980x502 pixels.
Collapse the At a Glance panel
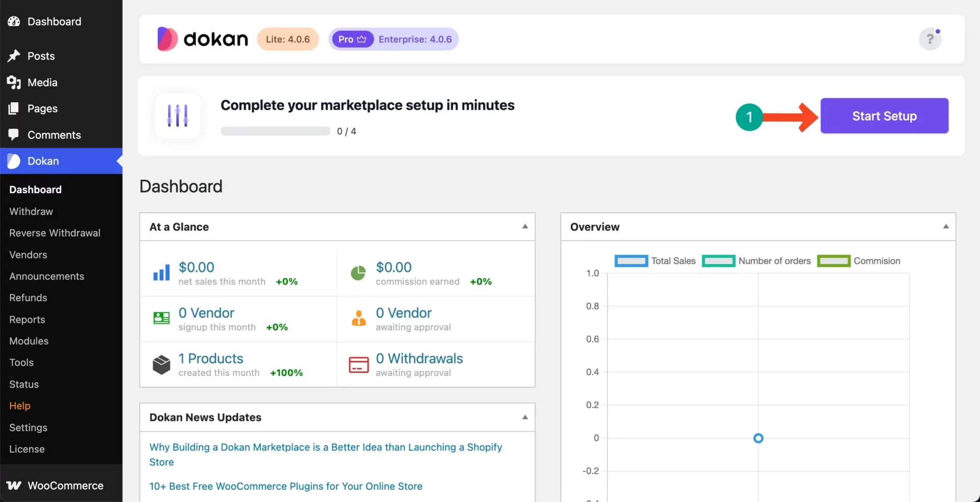pyautogui.click(x=525, y=226)
